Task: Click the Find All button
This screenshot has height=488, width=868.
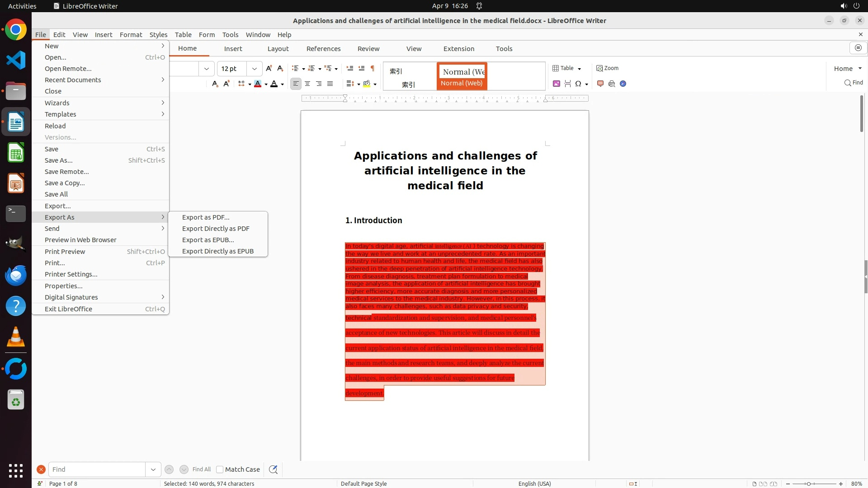Action: coord(201,469)
